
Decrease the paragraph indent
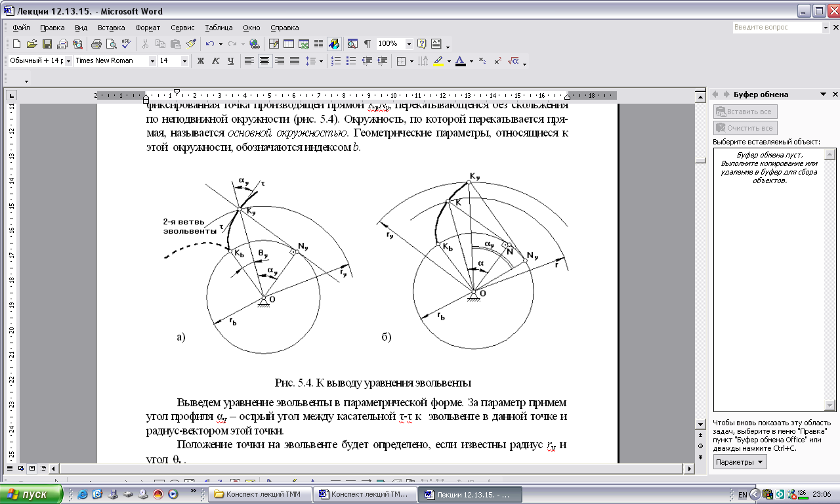point(366,61)
